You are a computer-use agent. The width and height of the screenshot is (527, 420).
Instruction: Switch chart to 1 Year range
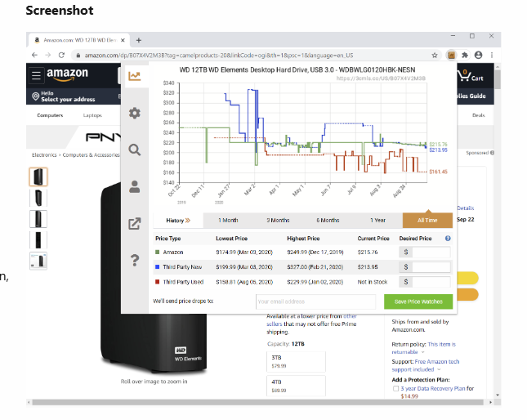377,221
